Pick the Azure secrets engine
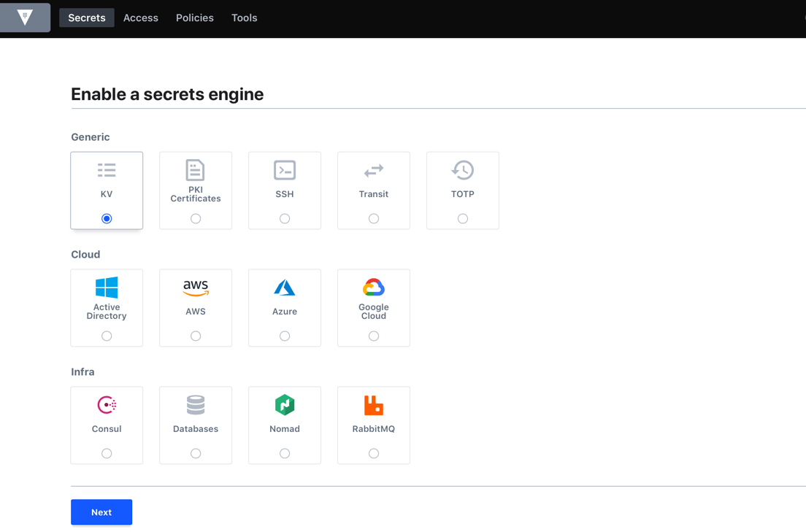Image resolution: width=806 pixels, height=532 pixels. pyautogui.click(x=285, y=307)
